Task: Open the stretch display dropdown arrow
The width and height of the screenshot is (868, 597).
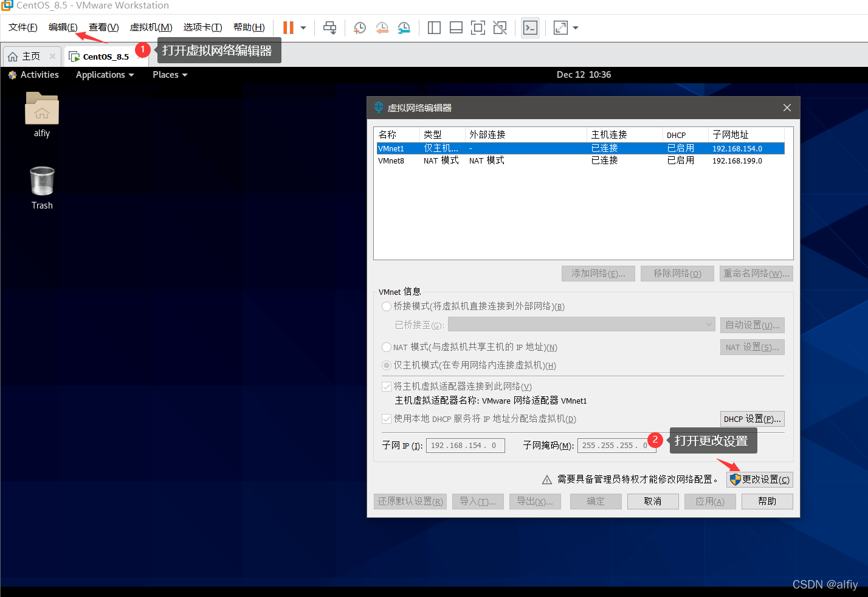Action: pos(576,28)
